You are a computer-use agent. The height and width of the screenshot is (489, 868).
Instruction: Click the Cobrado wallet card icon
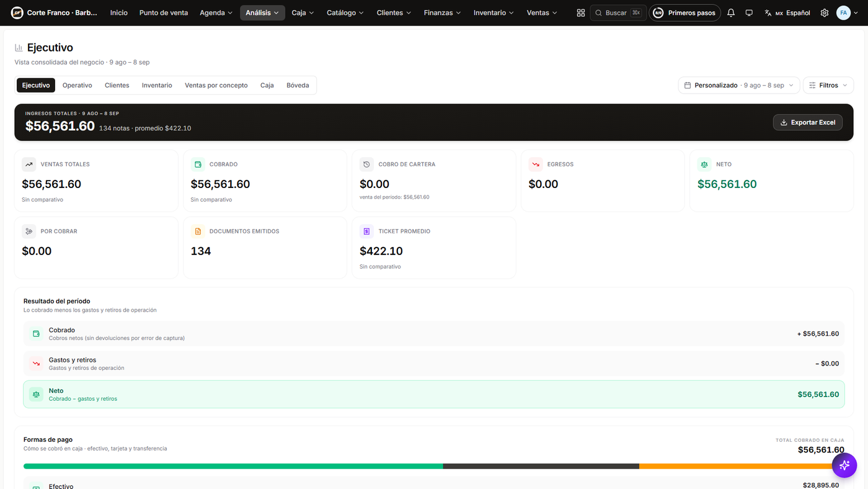pos(198,164)
